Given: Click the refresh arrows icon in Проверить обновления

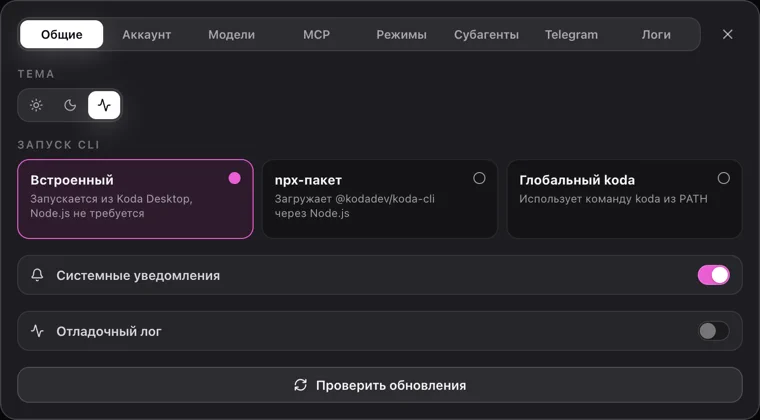Looking at the screenshot, I should tap(301, 385).
